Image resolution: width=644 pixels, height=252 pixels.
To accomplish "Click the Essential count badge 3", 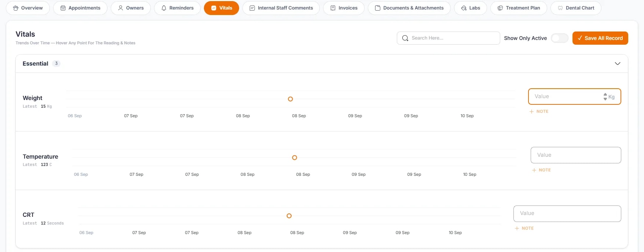I will pyautogui.click(x=56, y=63).
